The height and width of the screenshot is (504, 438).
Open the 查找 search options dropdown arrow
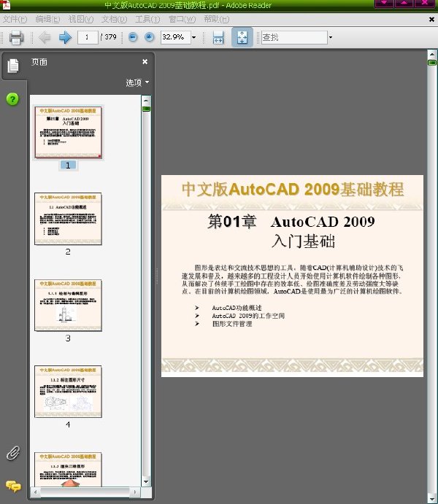(x=330, y=37)
